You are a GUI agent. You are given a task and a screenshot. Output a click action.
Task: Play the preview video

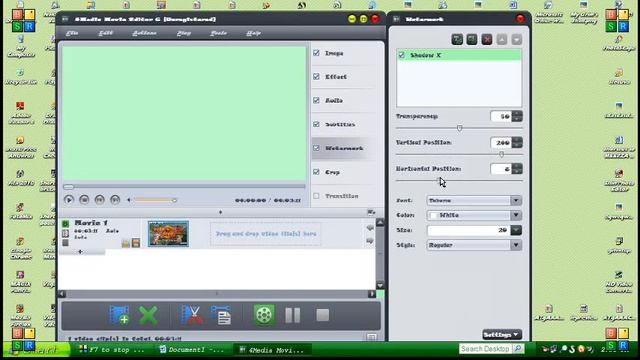point(69,200)
